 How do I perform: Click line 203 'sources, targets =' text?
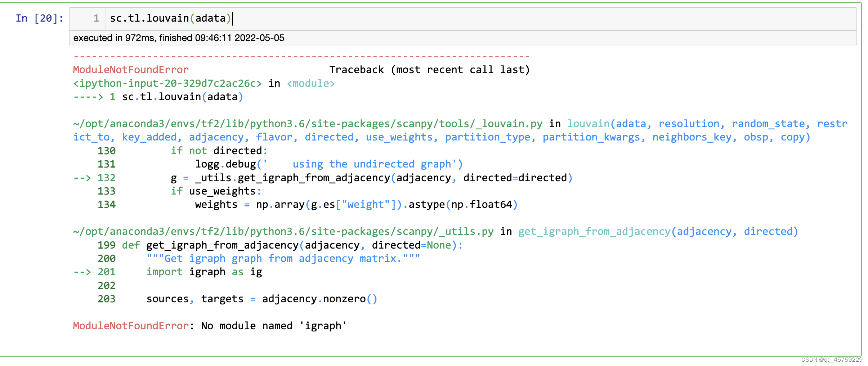click(237, 299)
